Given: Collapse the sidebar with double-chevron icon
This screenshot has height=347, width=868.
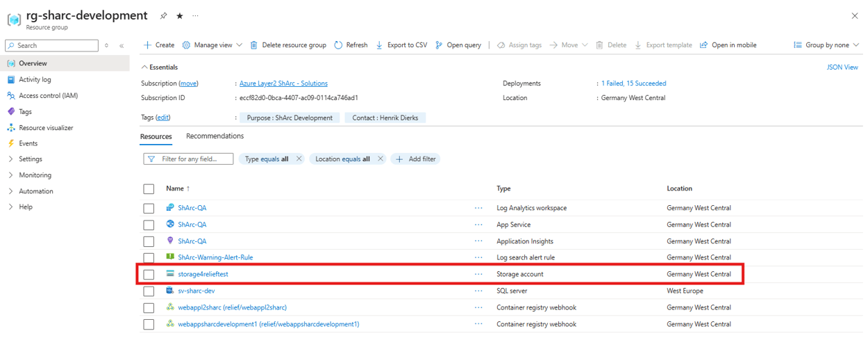Looking at the screenshot, I should tap(122, 46).
